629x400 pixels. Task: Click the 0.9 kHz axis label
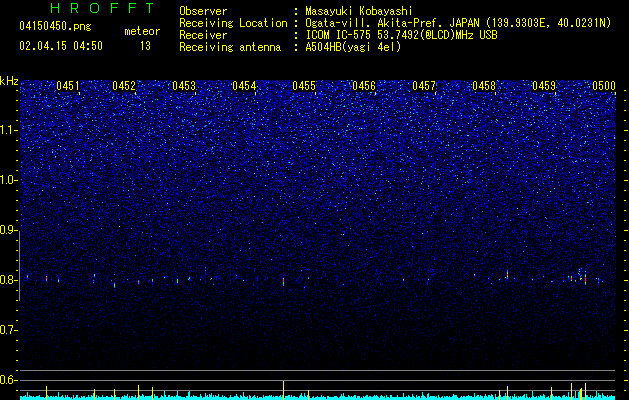click(9, 230)
